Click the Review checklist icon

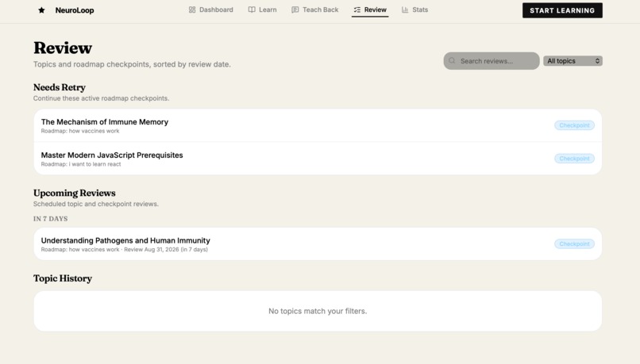[x=357, y=10]
